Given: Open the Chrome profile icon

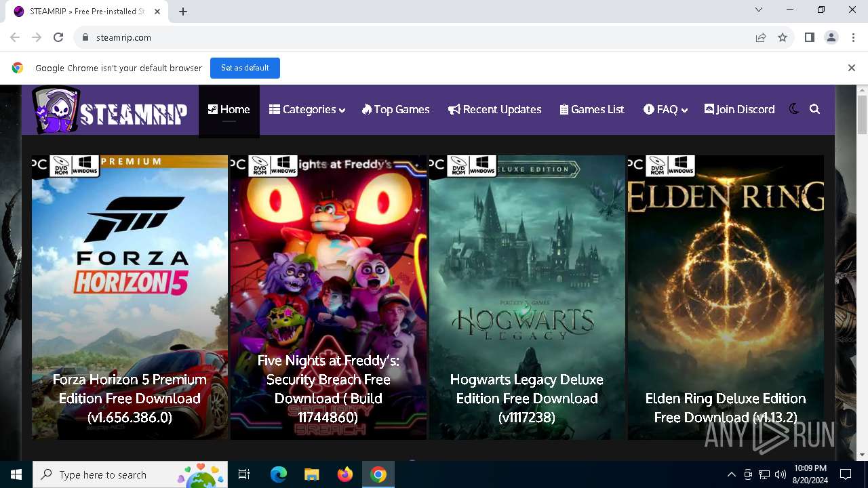Looking at the screenshot, I should tap(831, 37).
